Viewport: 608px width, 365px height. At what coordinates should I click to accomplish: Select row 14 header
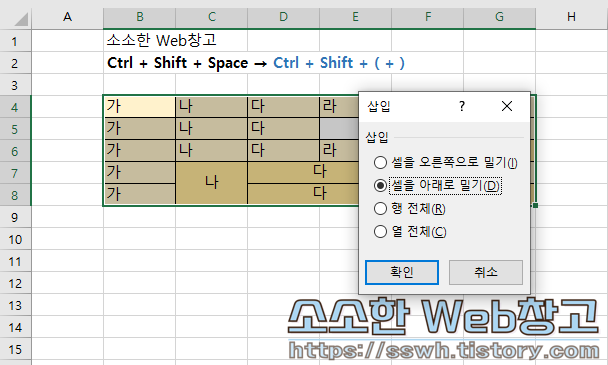[15, 327]
